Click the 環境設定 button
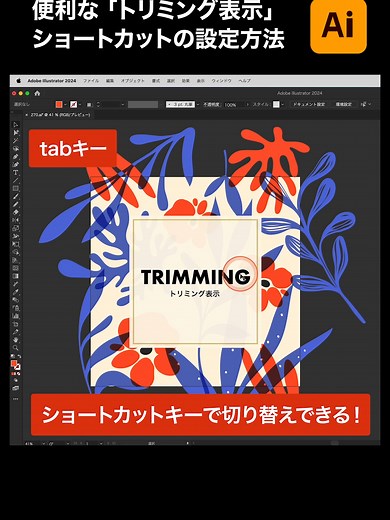The width and height of the screenshot is (390, 520). tap(343, 105)
